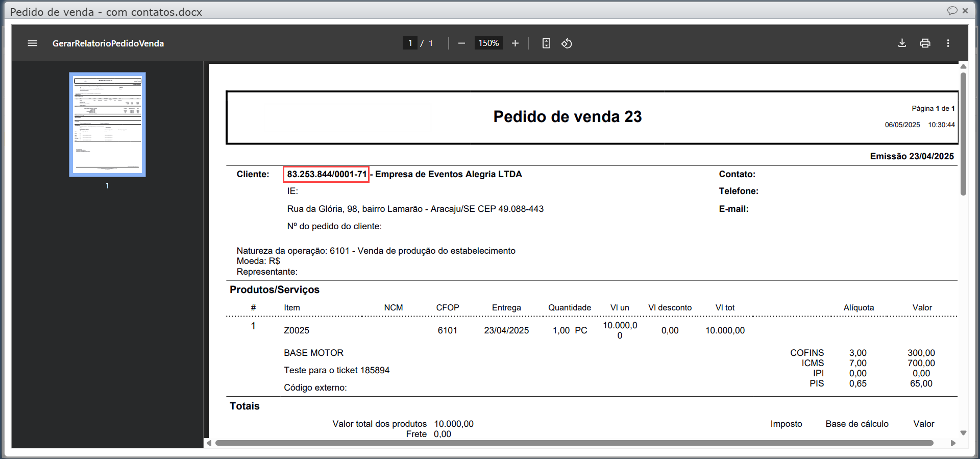Click the ICMS tax label
980x459 pixels.
tap(813, 363)
